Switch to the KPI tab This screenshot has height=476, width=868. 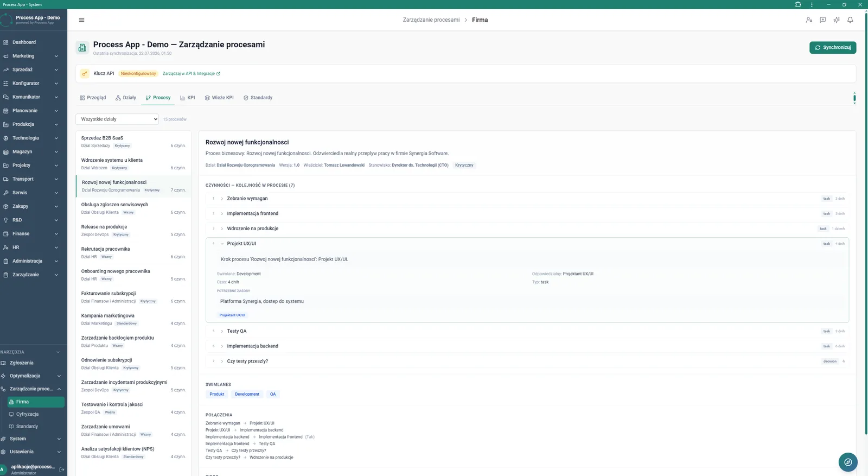pos(187,98)
